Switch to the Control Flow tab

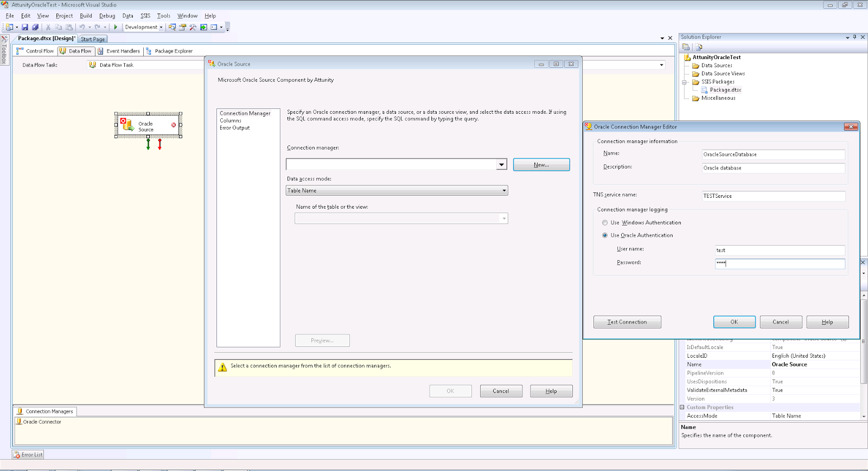[x=35, y=51]
